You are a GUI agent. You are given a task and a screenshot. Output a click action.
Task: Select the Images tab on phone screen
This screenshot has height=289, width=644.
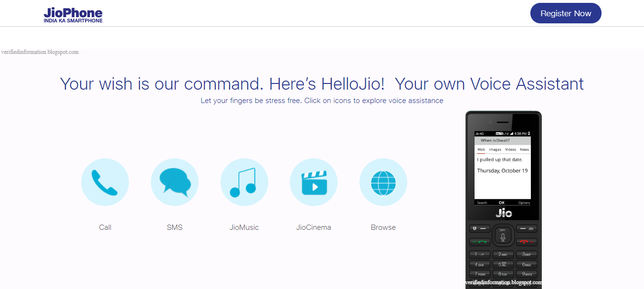(x=495, y=150)
